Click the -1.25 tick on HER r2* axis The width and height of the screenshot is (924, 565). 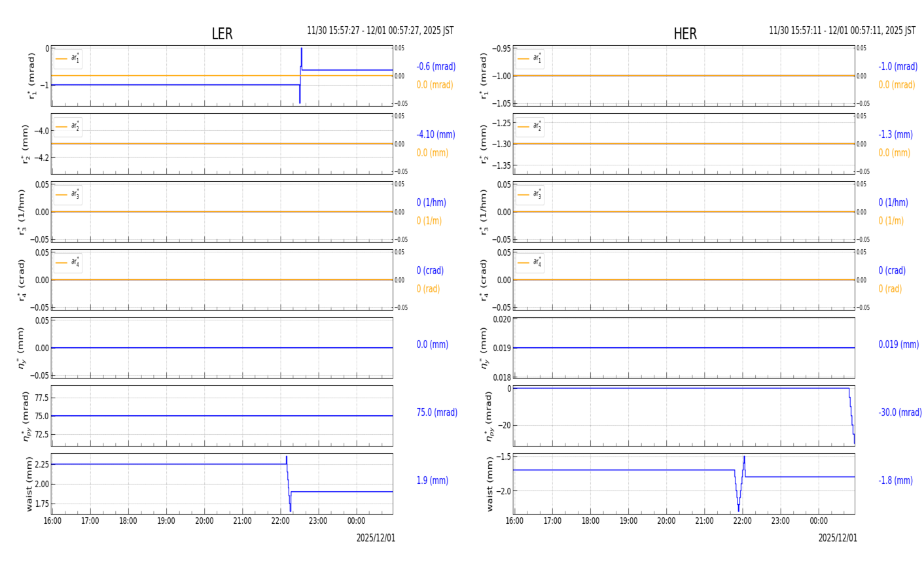tap(501, 123)
